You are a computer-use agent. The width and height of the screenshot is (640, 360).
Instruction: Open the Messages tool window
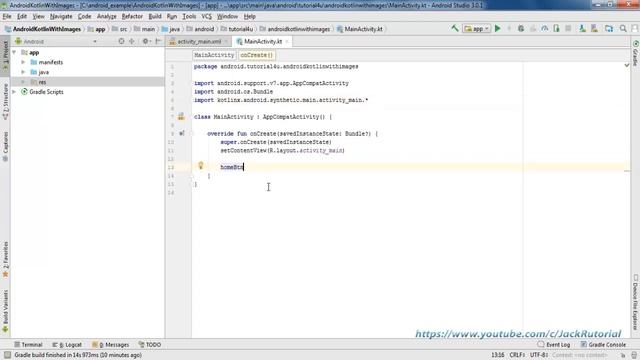click(111, 344)
